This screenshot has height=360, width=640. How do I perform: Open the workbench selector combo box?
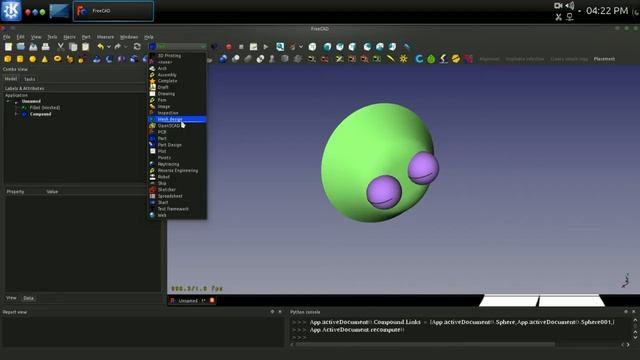(178, 47)
